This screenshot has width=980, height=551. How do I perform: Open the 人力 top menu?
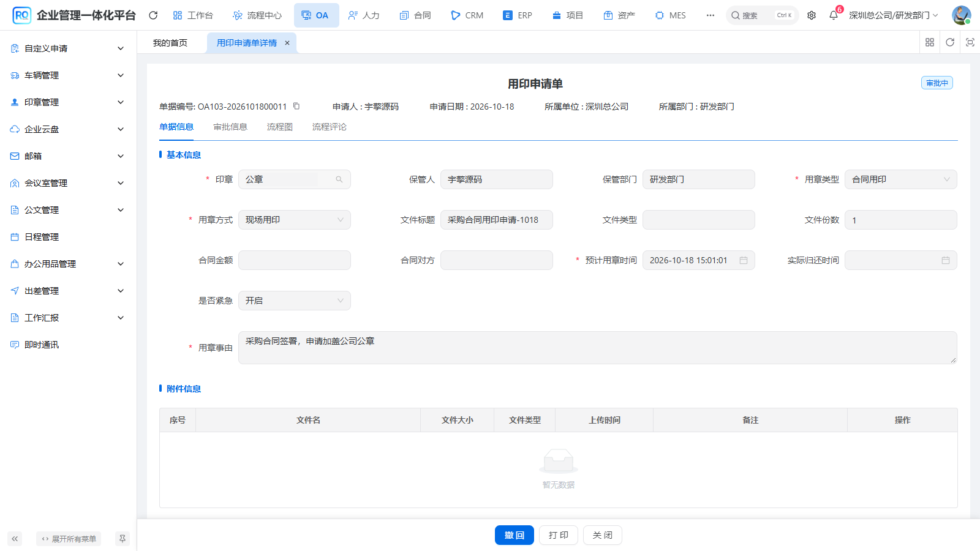tap(364, 15)
